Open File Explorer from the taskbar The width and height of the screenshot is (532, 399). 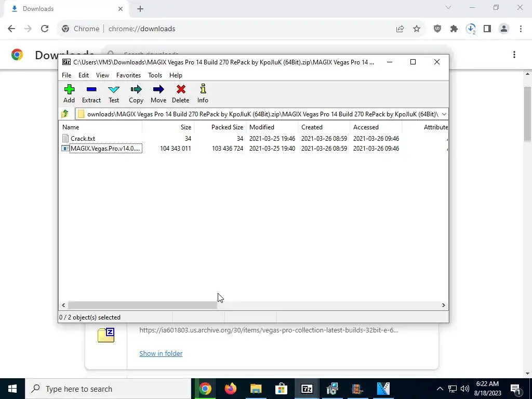point(256,389)
